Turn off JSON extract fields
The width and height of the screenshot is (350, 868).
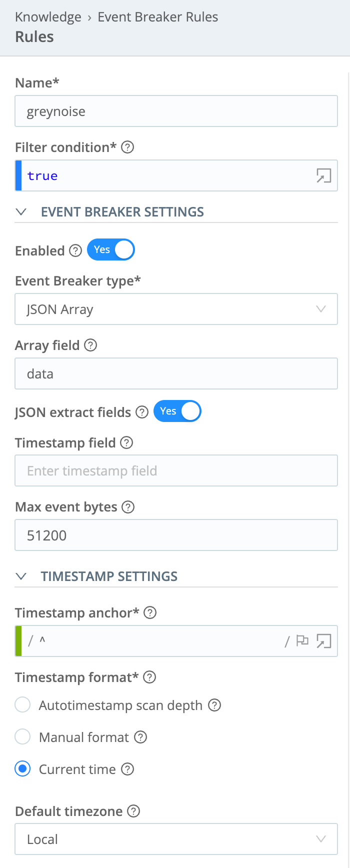(x=177, y=411)
